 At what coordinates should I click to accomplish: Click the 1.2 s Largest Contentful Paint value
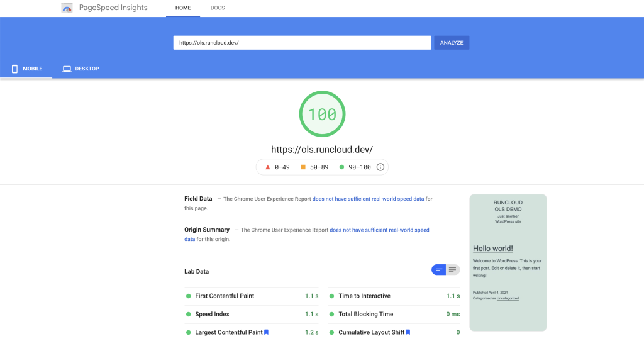(x=312, y=332)
